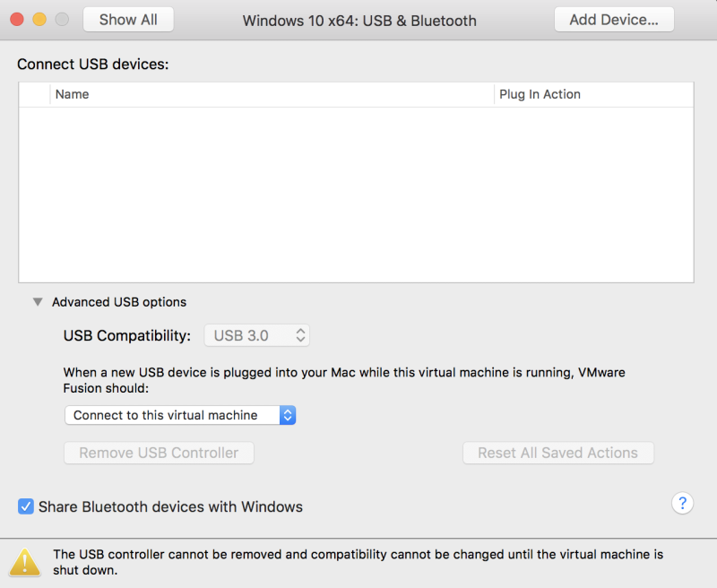This screenshot has width=717, height=588.
Task: Click the window title Windows 10 x64
Action: coord(359,20)
